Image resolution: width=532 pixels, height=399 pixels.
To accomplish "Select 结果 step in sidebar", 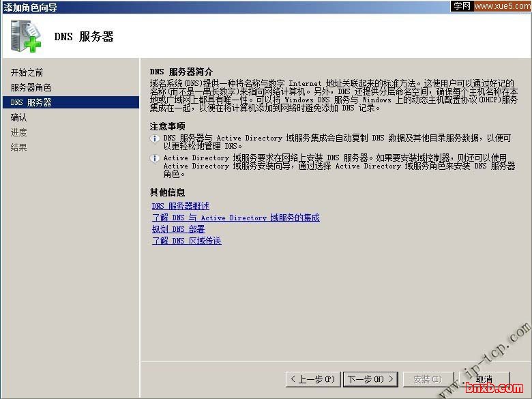I will point(18,147).
